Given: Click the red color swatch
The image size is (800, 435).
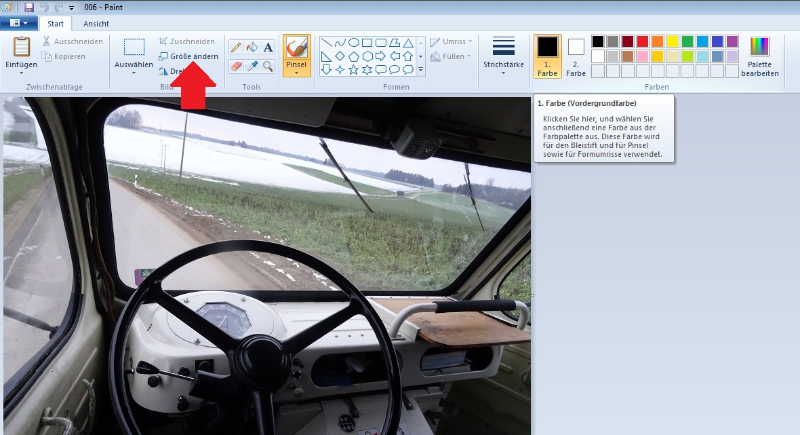Looking at the screenshot, I should tap(642, 41).
